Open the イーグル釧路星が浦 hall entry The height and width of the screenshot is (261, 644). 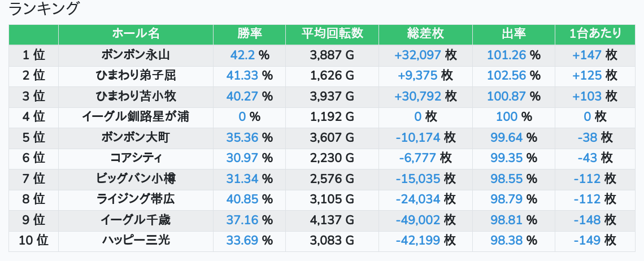point(136,117)
